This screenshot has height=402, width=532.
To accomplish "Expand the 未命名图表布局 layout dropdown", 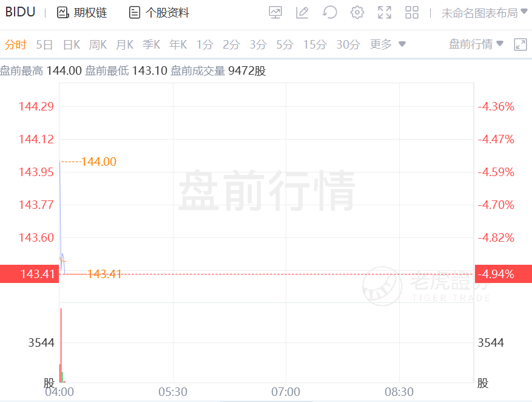I will (484, 13).
